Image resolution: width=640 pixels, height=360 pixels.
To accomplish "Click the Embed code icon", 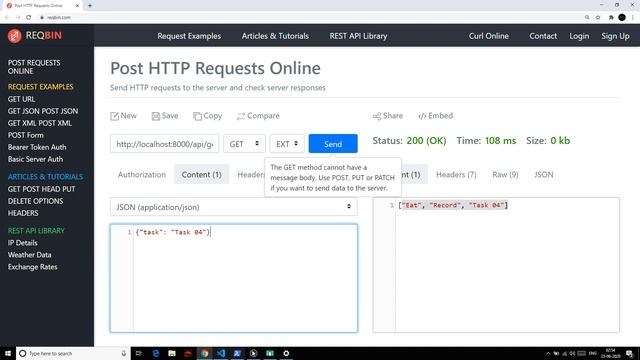I will tap(422, 116).
